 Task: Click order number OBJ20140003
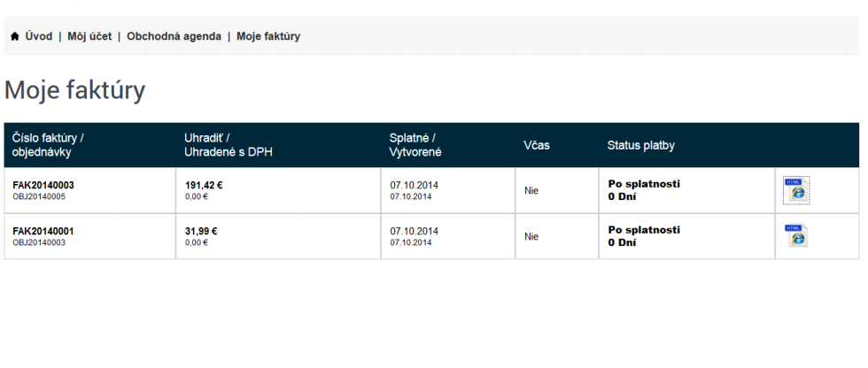point(39,242)
